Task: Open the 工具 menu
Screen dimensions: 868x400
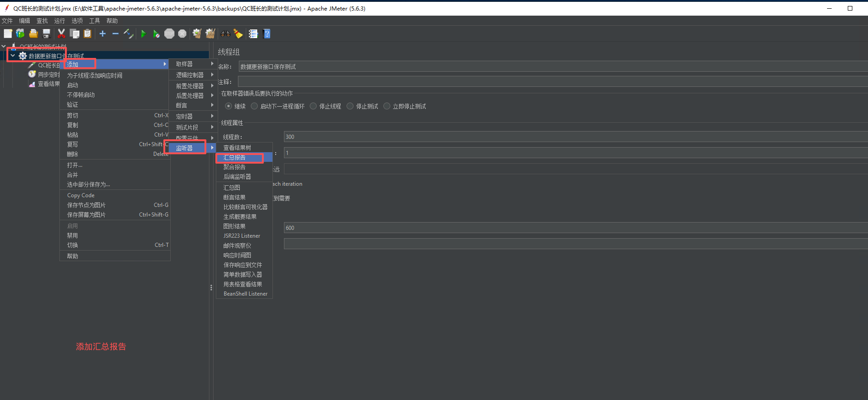Action: [94, 21]
